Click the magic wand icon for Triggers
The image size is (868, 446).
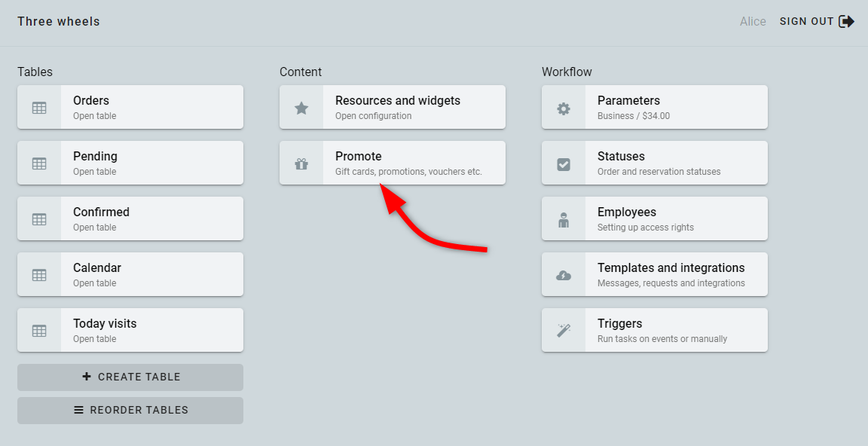coord(564,331)
